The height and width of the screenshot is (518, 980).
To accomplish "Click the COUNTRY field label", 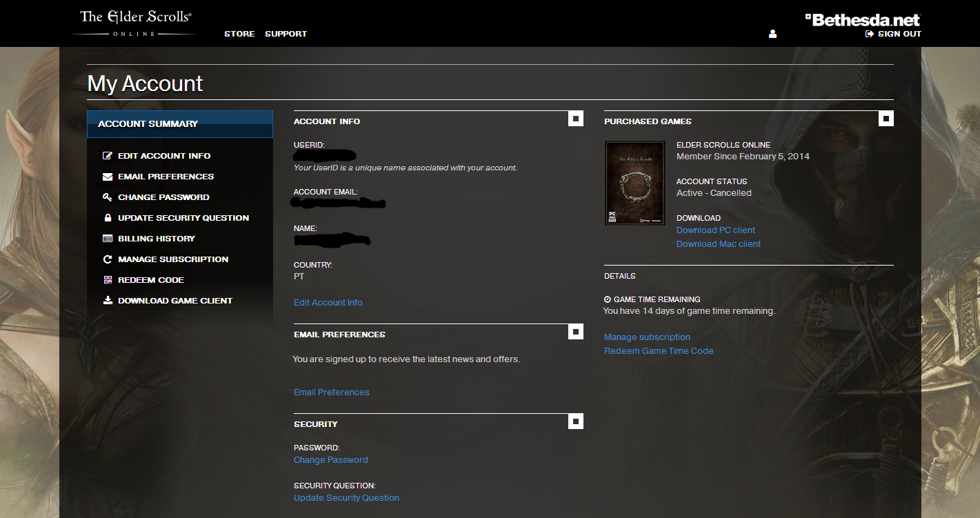I will click(313, 265).
